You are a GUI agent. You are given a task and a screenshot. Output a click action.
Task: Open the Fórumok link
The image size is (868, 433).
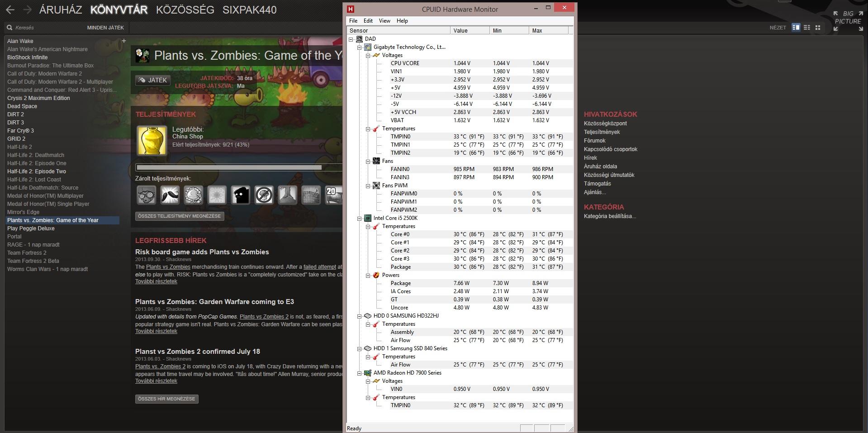tap(594, 141)
